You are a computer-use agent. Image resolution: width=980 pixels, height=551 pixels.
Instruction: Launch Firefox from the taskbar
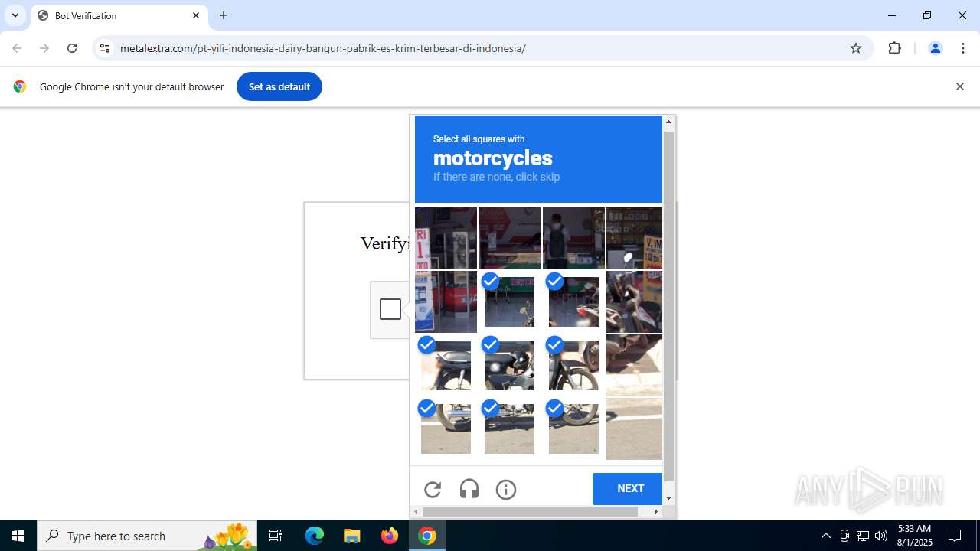(x=390, y=536)
